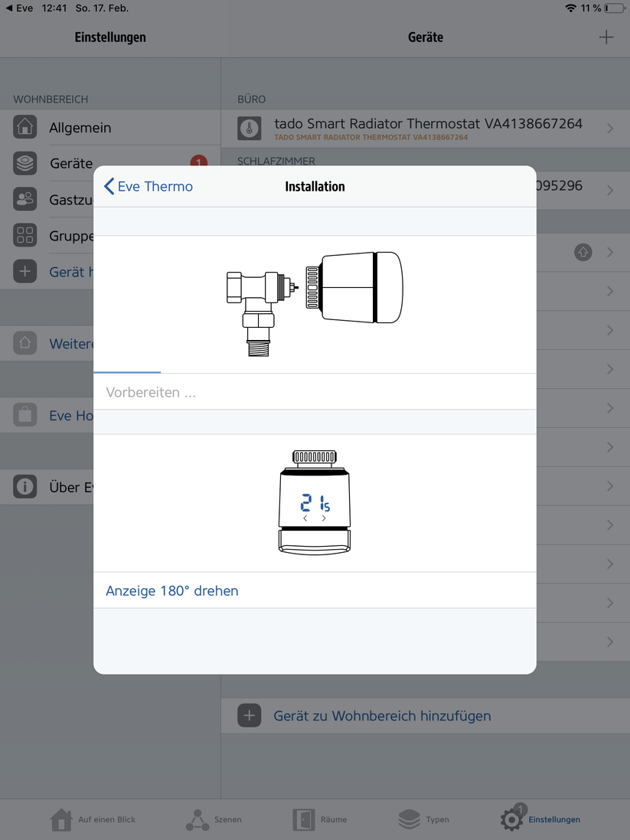Select the Einstellungen tab

point(540,819)
